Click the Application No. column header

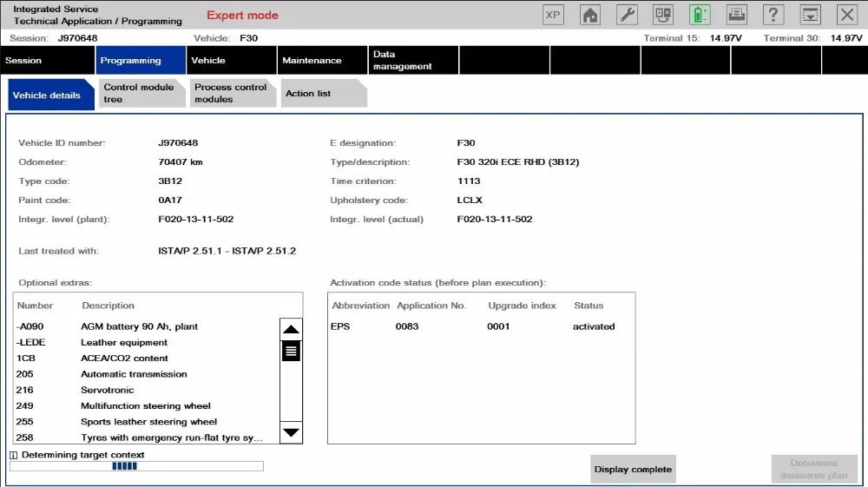click(431, 306)
